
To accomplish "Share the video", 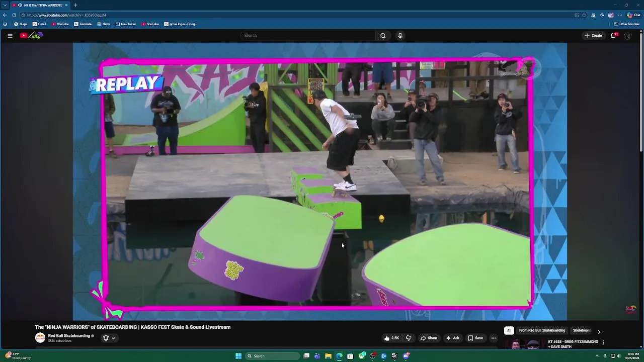I will click(429, 338).
